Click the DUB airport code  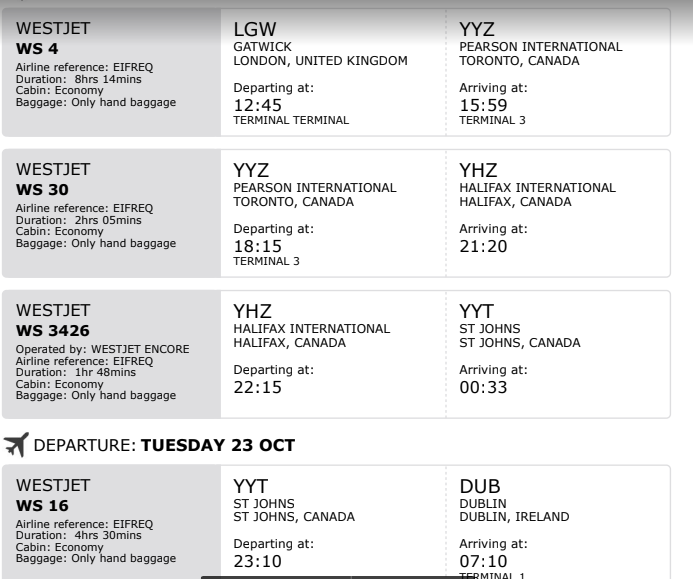(479, 486)
